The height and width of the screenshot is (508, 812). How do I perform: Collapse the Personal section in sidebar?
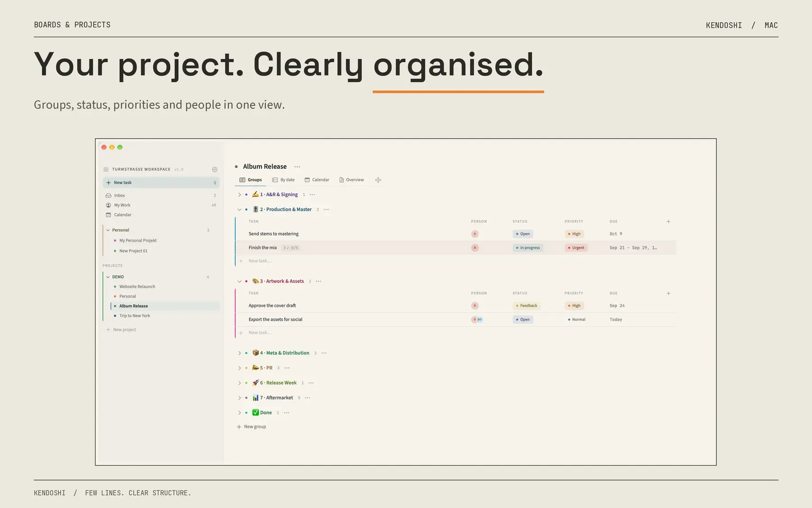[x=108, y=230]
